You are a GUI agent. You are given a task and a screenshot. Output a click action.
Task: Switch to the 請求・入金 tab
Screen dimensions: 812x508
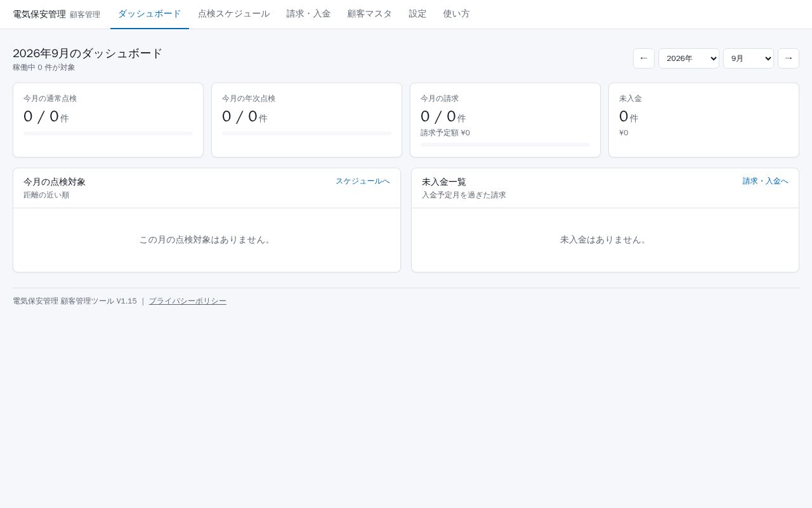click(x=308, y=14)
